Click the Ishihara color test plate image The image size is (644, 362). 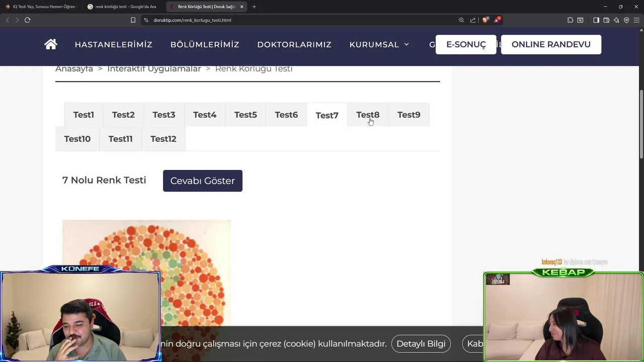pyautogui.click(x=146, y=274)
